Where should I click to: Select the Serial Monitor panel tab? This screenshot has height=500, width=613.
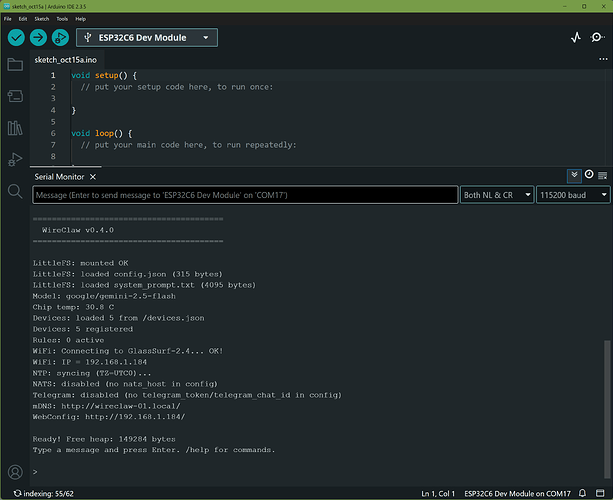click(59, 177)
